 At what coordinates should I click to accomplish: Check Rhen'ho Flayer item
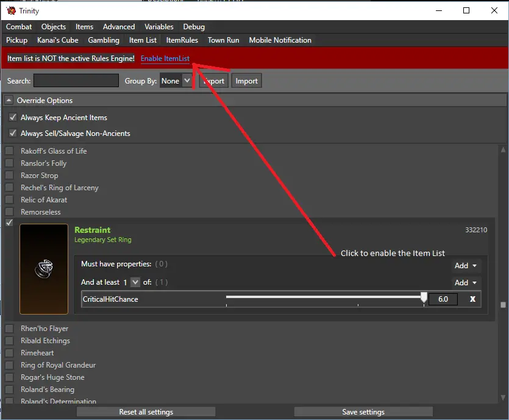pyautogui.click(x=9, y=329)
